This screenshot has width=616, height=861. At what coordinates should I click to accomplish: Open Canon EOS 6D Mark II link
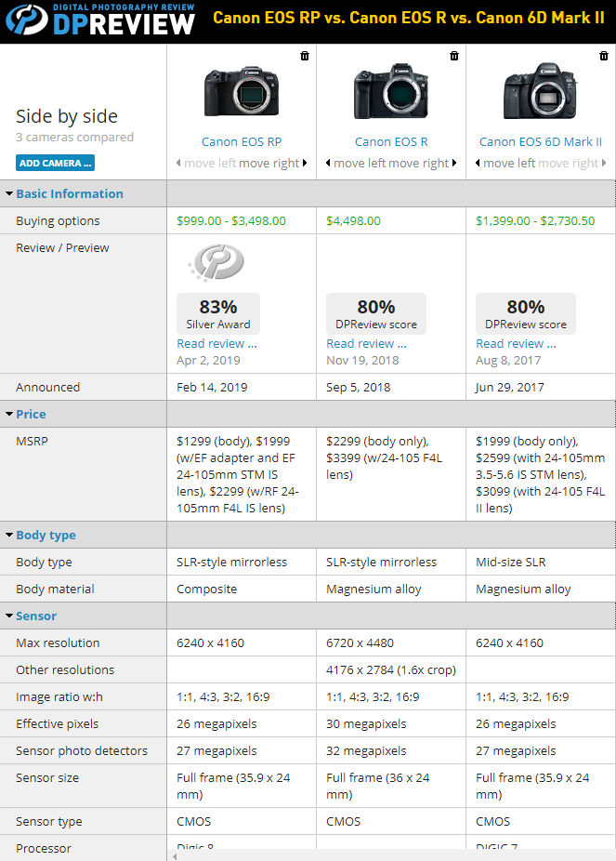point(541,142)
